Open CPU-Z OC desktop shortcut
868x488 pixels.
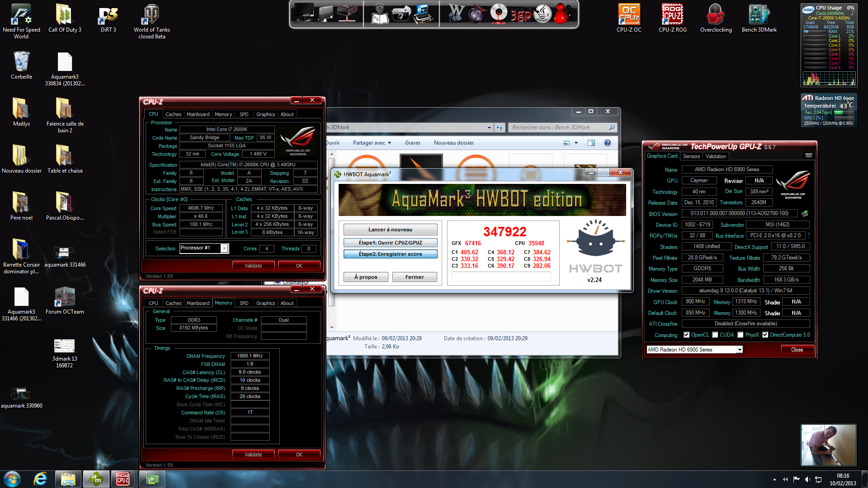pos(629,18)
